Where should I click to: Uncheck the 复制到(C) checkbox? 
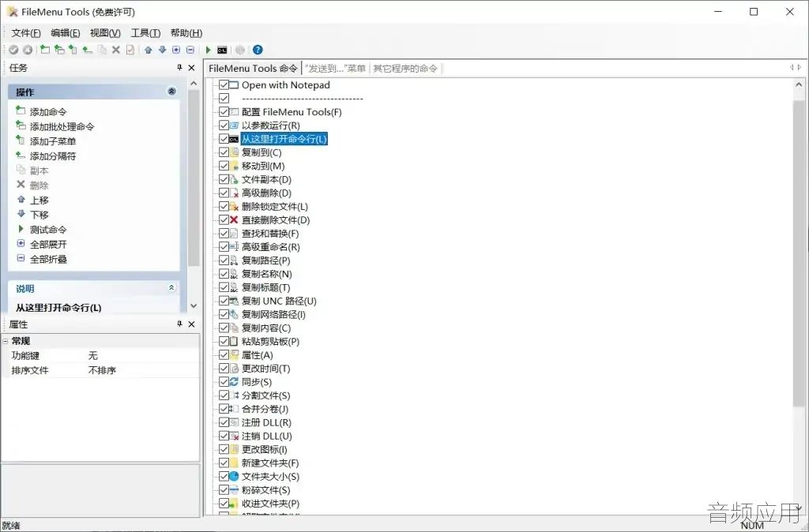[x=224, y=152]
